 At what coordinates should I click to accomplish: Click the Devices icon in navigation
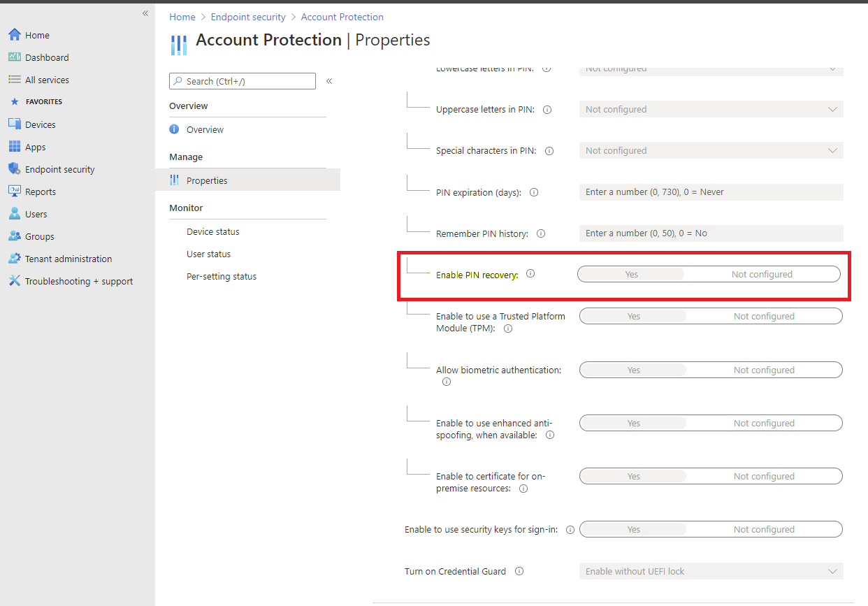pos(14,124)
